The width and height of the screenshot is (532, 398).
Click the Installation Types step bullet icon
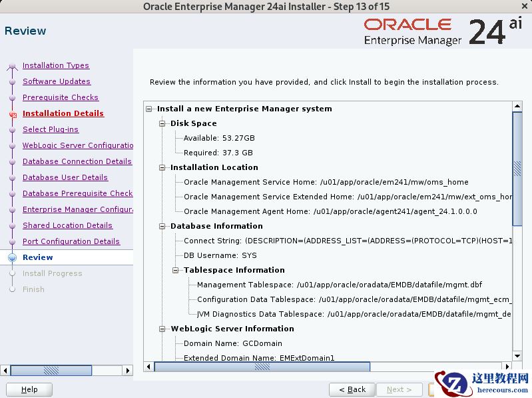(12, 66)
